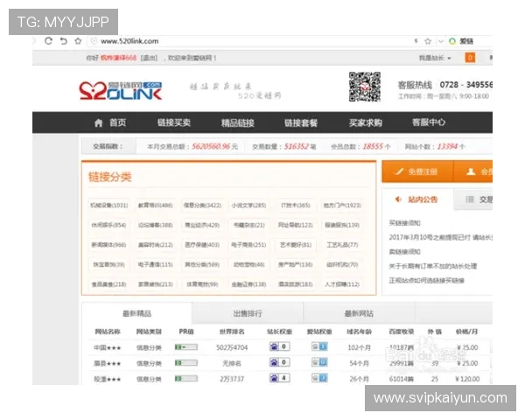The height and width of the screenshot is (420, 525).
Task: Click the ¥120.00 price cell
Action: 467,379
